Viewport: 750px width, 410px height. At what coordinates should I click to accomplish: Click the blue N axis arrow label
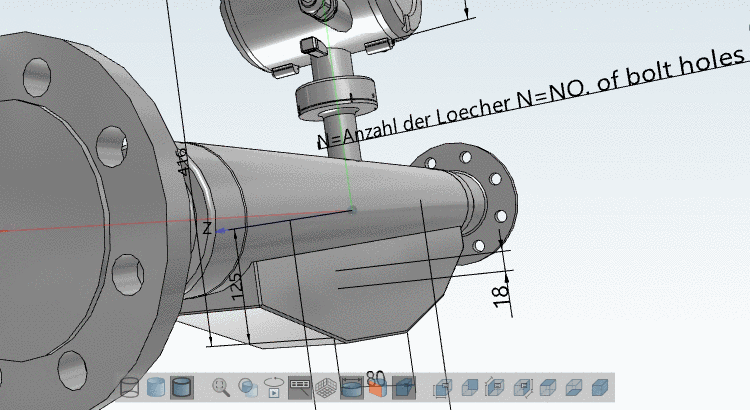click(207, 228)
